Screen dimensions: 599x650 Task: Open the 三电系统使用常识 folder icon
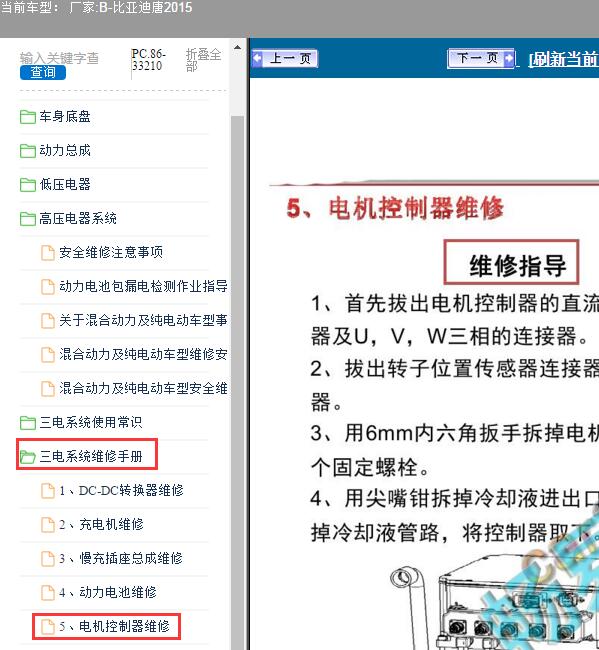pyautogui.click(x=28, y=423)
